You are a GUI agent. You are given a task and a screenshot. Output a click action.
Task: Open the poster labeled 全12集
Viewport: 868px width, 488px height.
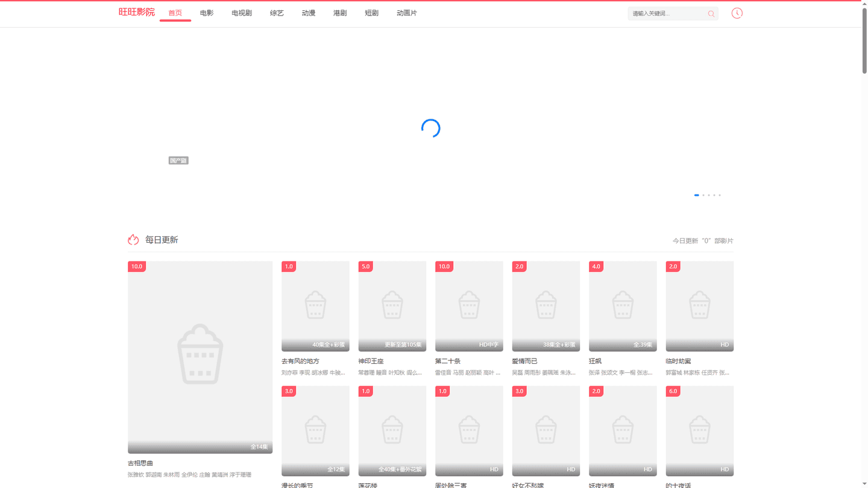315,431
